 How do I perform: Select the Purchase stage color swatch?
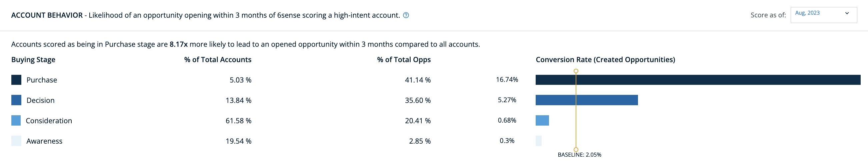point(16,80)
